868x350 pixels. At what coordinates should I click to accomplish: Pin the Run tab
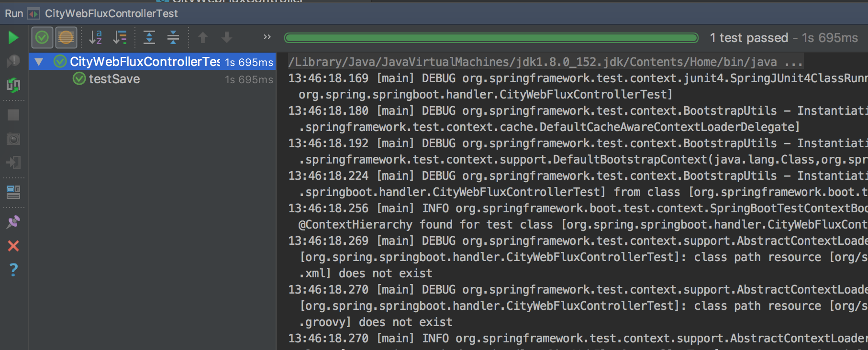[x=13, y=221]
